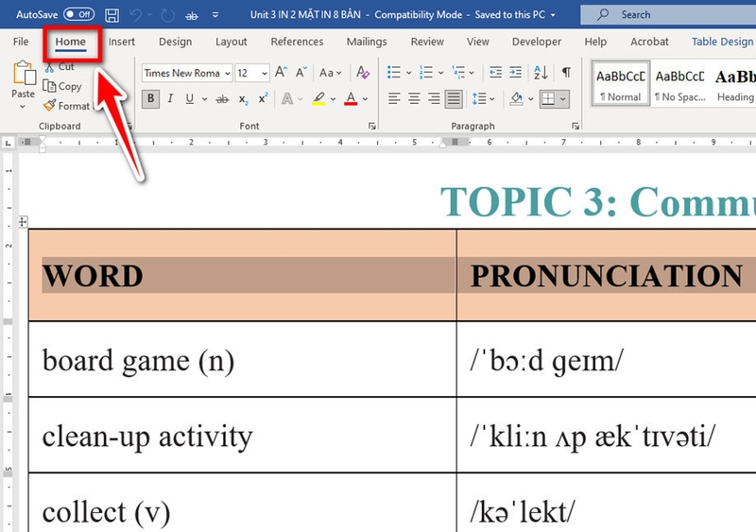Toggle Italic formatting

pyautogui.click(x=170, y=99)
